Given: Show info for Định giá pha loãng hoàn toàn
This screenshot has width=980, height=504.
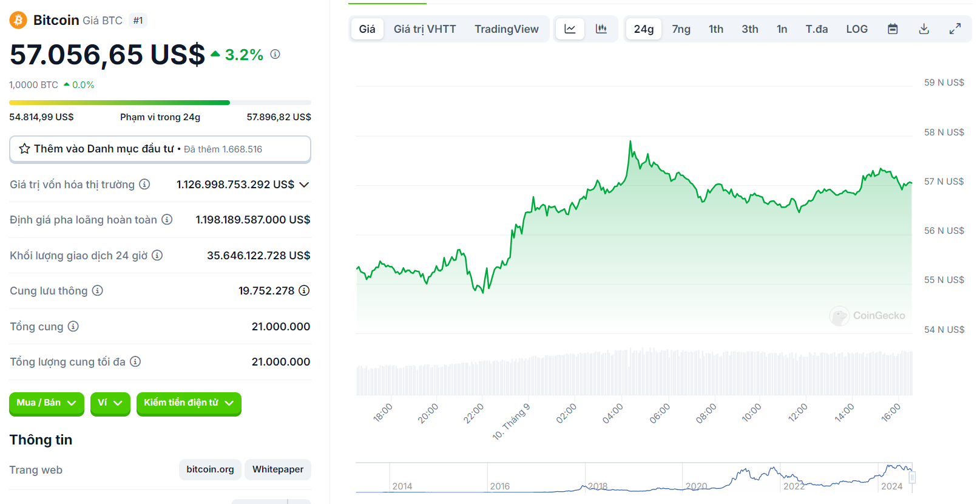Looking at the screenshot, I should 167,219.
